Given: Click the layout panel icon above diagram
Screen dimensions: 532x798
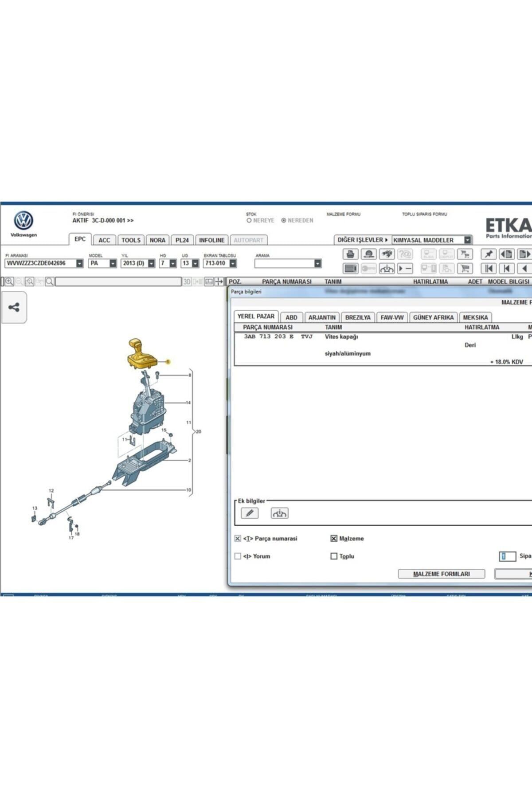Looking at the screenshot, I should (209, 282).
